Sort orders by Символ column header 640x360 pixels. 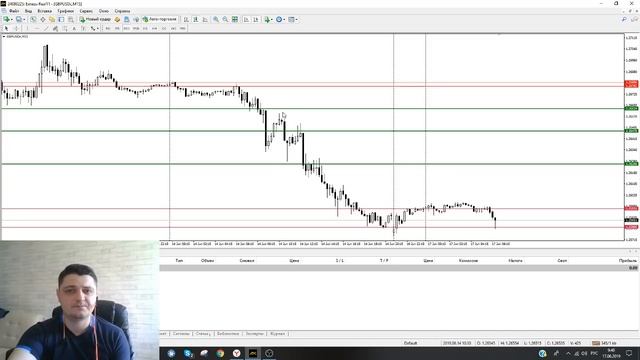coord(247,260)
